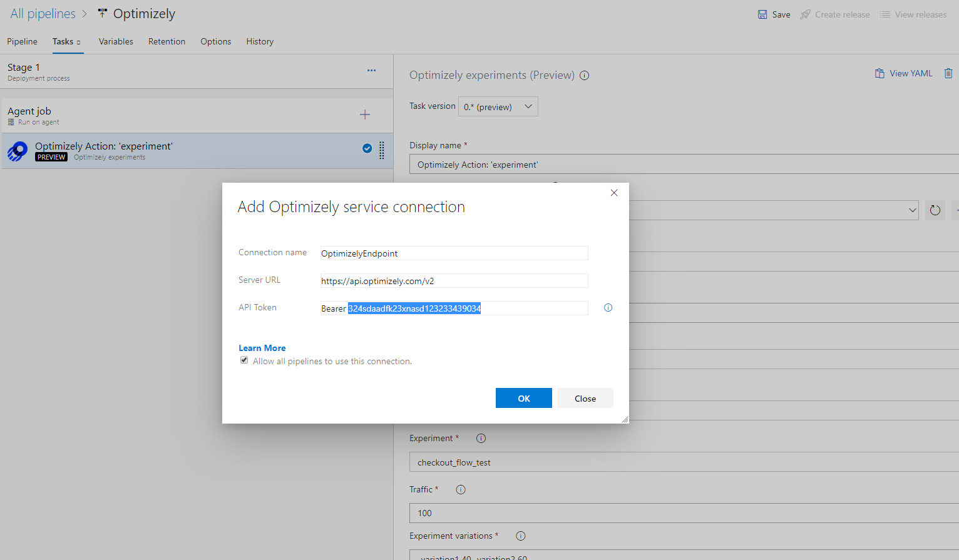Open the Task version dropdown

coord(498,106)
